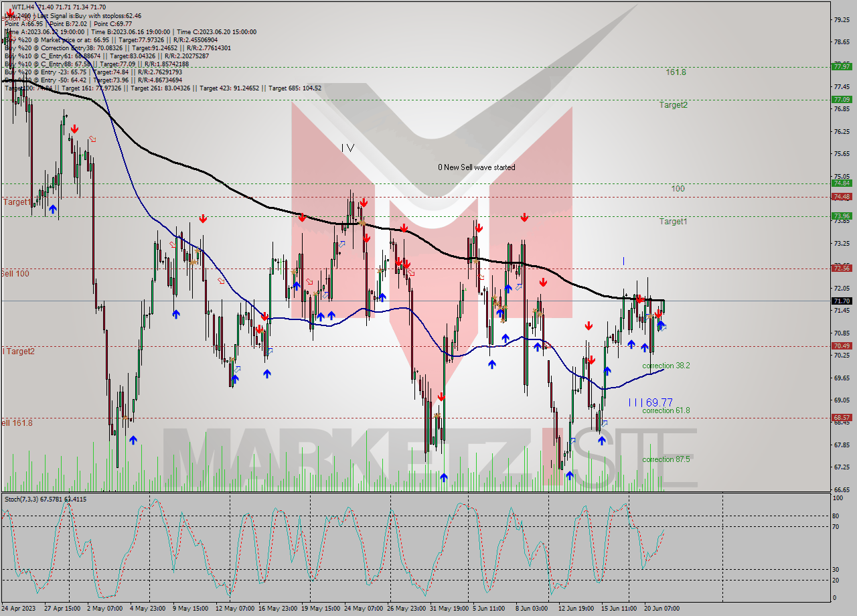The image size is (857, 616).
Task: Click the '27 Apr 15:00' date label
Action: coord(62,609)
